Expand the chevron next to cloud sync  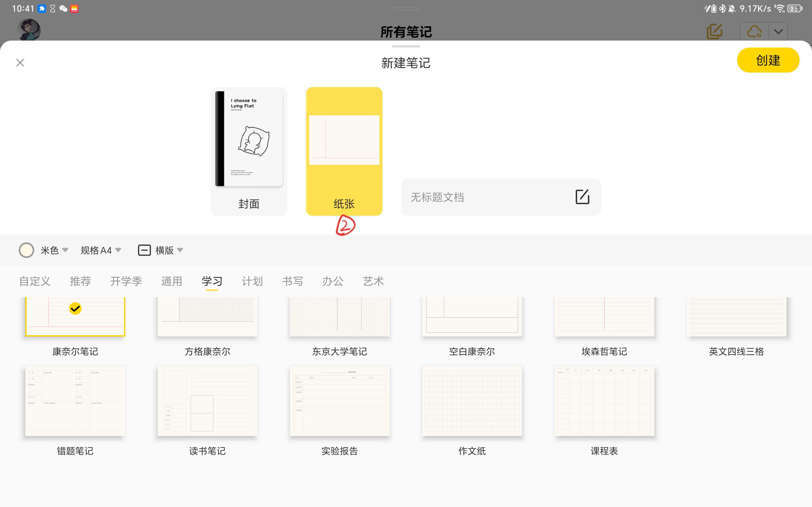(x=778, y=31)
